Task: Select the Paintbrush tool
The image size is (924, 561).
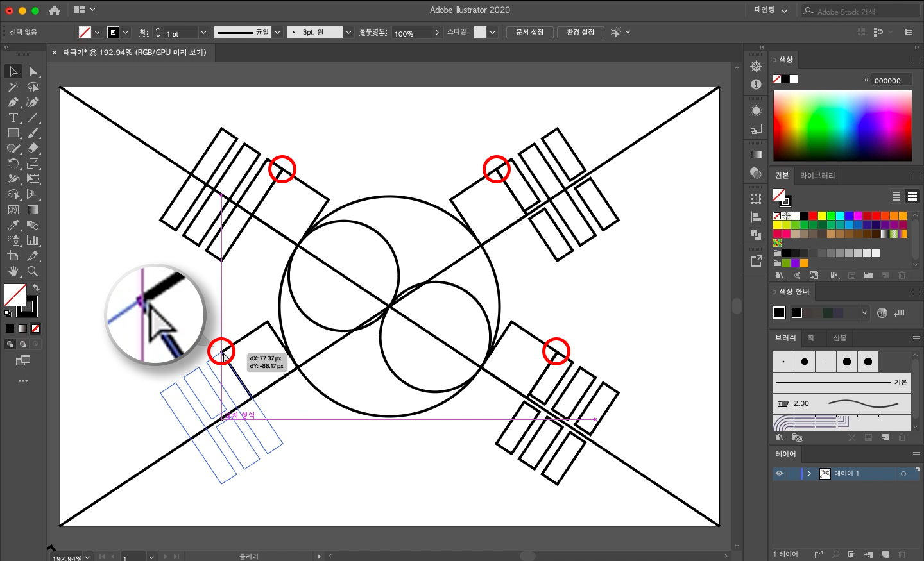Action: (x=33, y=133)
